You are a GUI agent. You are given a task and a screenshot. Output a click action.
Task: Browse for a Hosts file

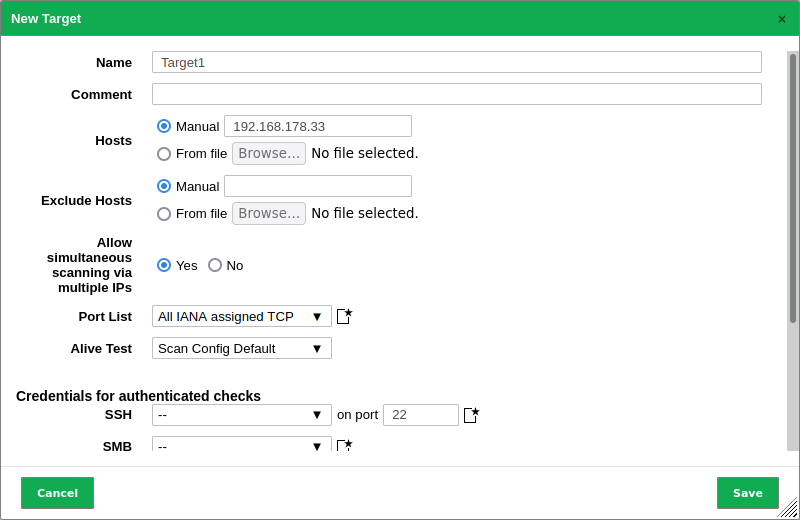[269, 154]
